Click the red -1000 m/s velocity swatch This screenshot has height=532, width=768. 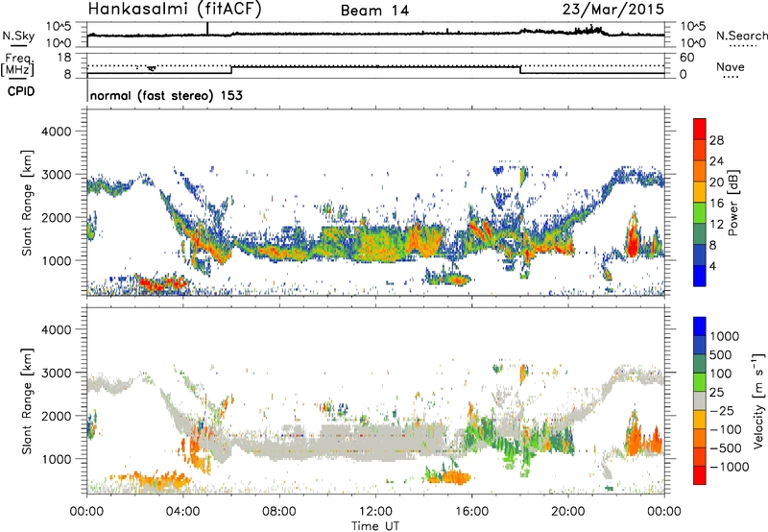click(700, 475)
